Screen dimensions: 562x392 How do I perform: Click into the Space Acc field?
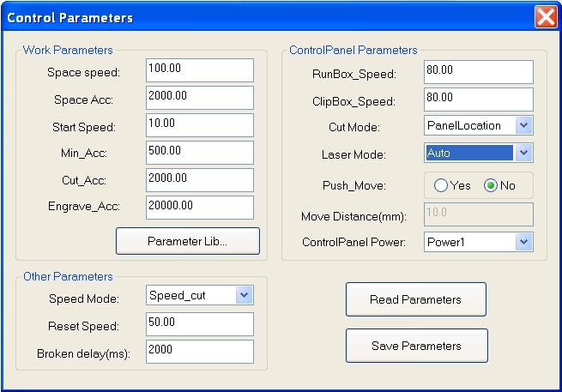click(199, 98)
